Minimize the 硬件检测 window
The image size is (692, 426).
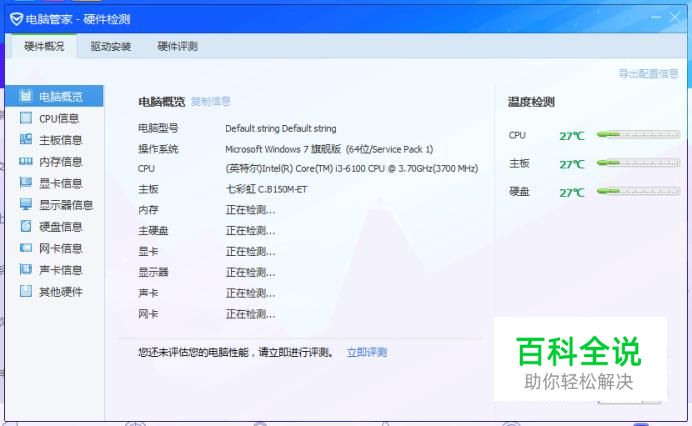point(656,18)
